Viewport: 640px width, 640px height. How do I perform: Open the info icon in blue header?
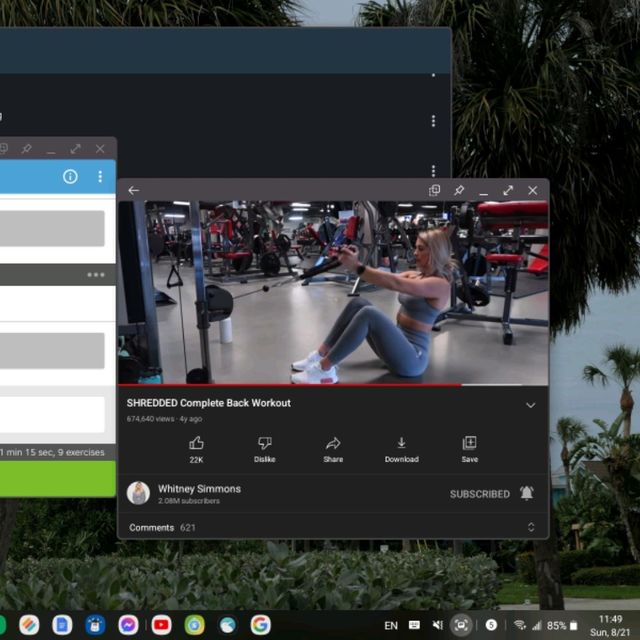(70, 177)
